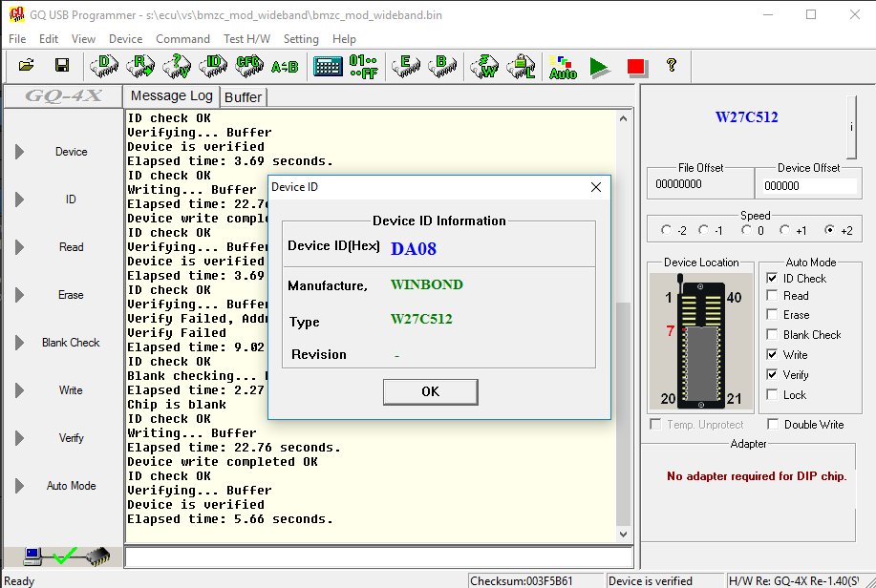Open the Device menu
This screenshot has height=588, width=876.
(126, 38)
